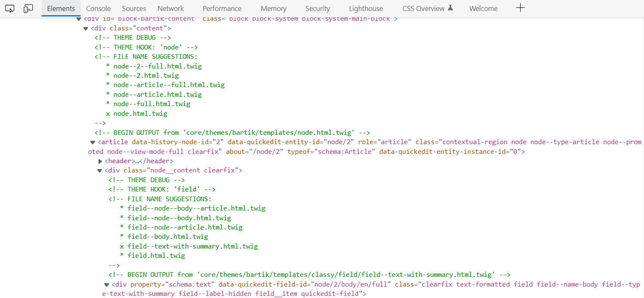Open the Sources panel
644x298 pixels.
point(133,8)
